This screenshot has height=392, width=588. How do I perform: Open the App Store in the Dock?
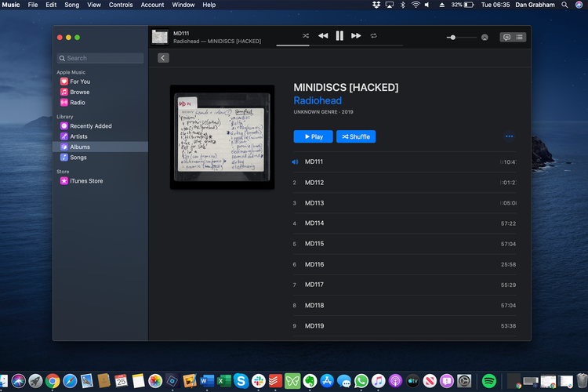coord(327,381)
